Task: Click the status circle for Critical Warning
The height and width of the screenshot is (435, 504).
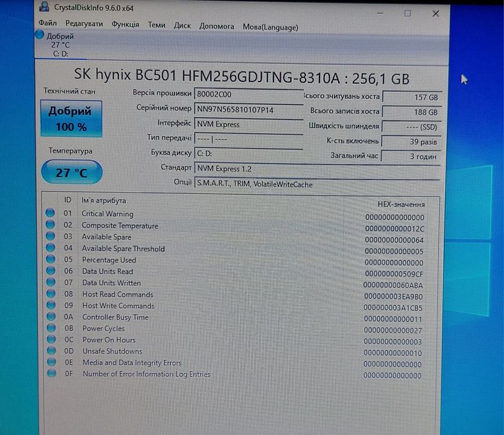Action: point(50,213)
